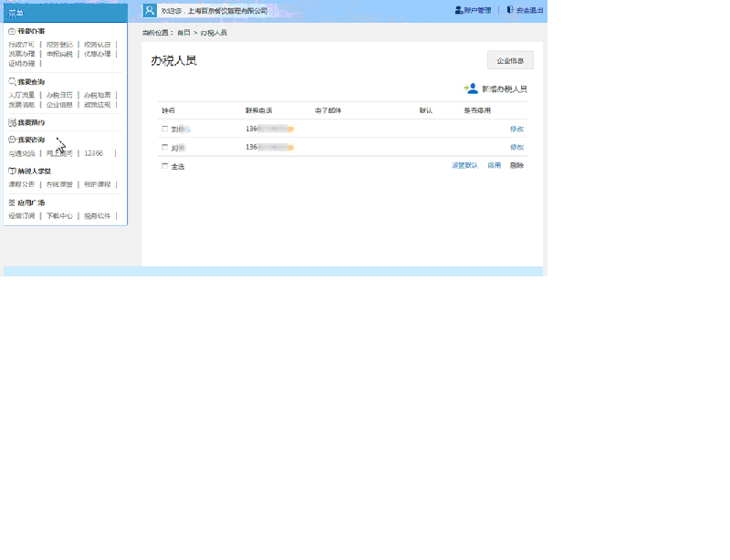Select 12366 under 我要咨询
The image size is (730, 560).
coord(93,153)
